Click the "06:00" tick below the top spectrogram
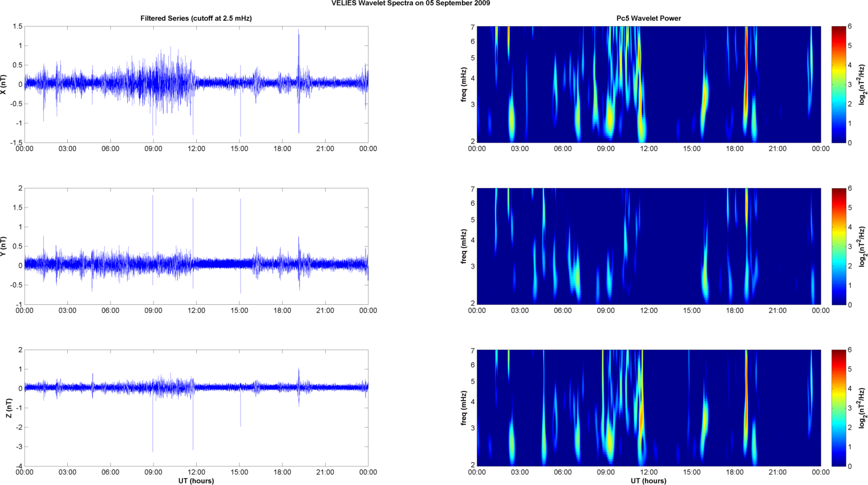The width and height of the screenshot is (868, 485). point(563,149)
